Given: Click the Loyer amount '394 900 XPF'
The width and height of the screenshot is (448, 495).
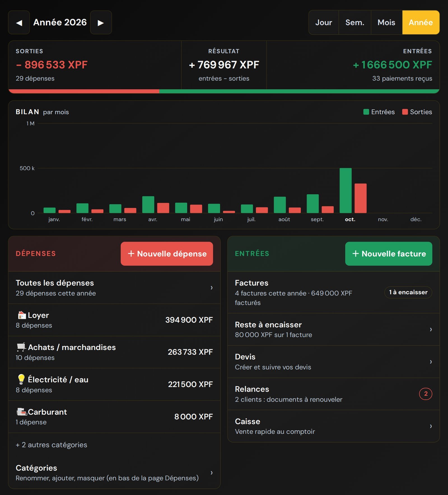Looking at the screenshot, I should point(189,320).
